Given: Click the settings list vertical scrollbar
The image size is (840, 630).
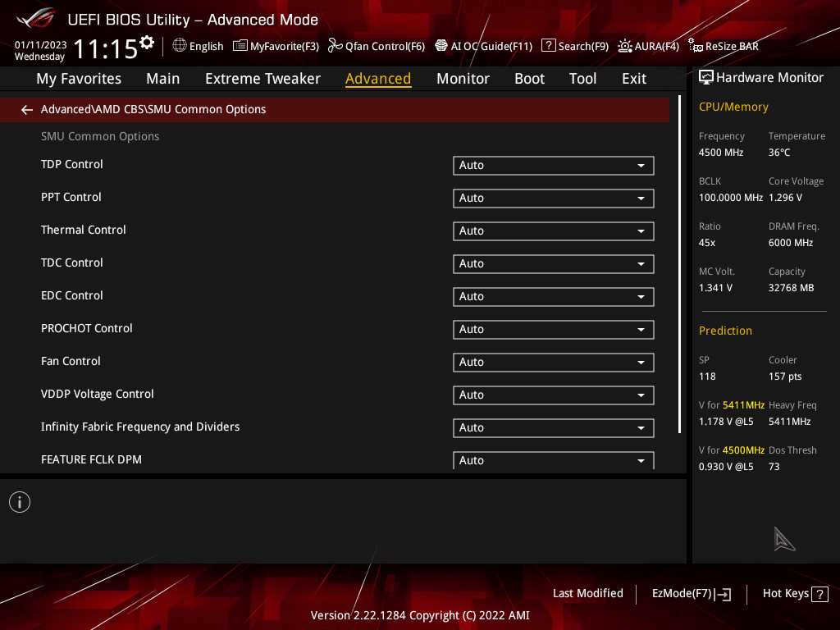Looking at the screenshot, I should (679, 265).
